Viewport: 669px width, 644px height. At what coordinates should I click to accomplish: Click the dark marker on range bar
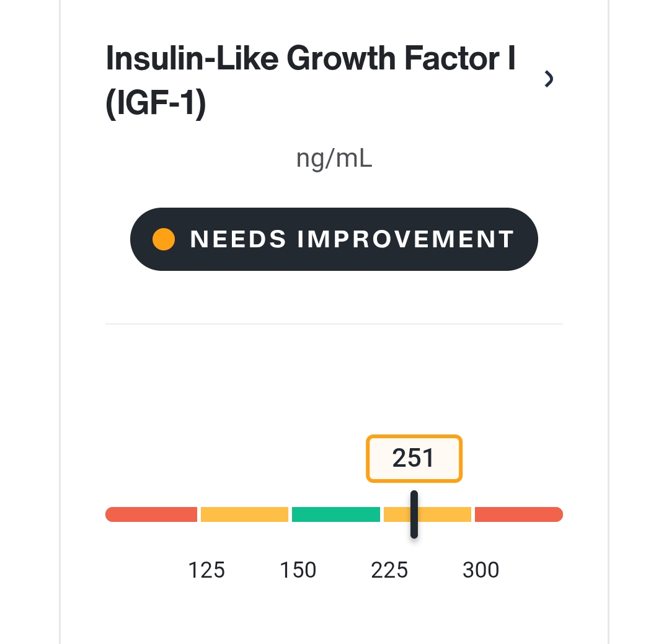pyautogui.click(x=414, y=514)
